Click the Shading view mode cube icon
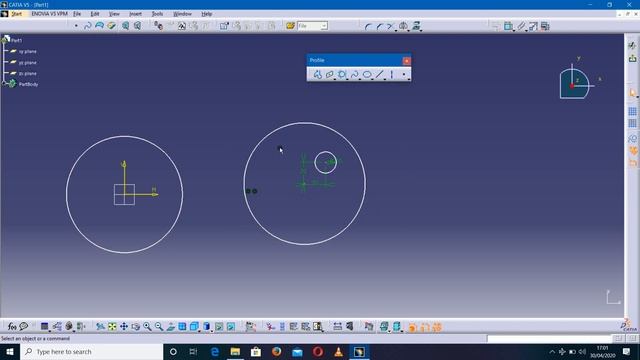640x360 pixels. (207, 327)
